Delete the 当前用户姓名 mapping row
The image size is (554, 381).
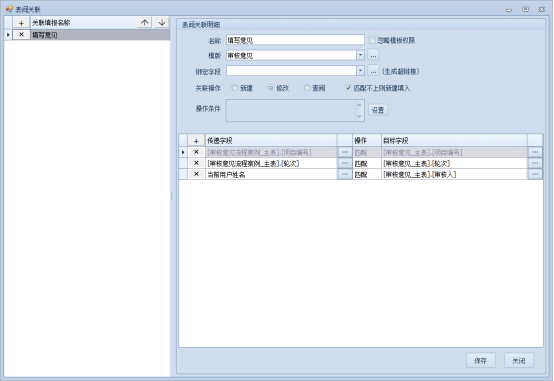pos(196,174)
